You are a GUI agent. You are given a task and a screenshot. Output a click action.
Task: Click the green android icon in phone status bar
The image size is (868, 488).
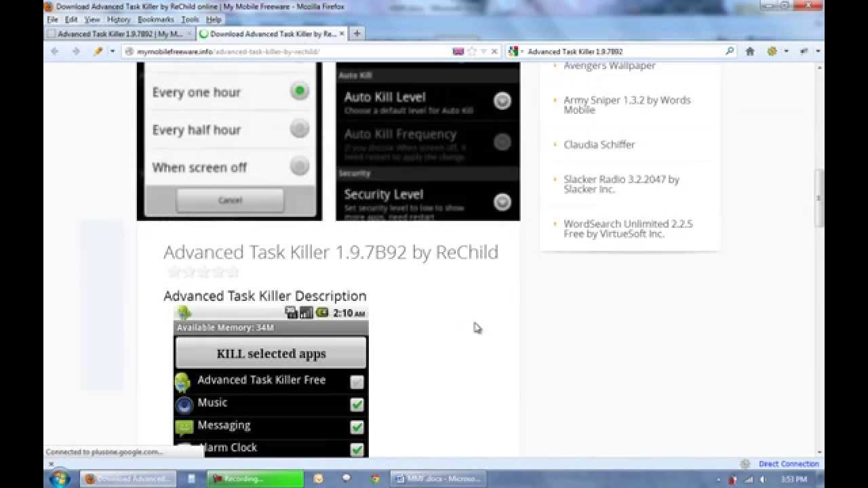point(184,312)
